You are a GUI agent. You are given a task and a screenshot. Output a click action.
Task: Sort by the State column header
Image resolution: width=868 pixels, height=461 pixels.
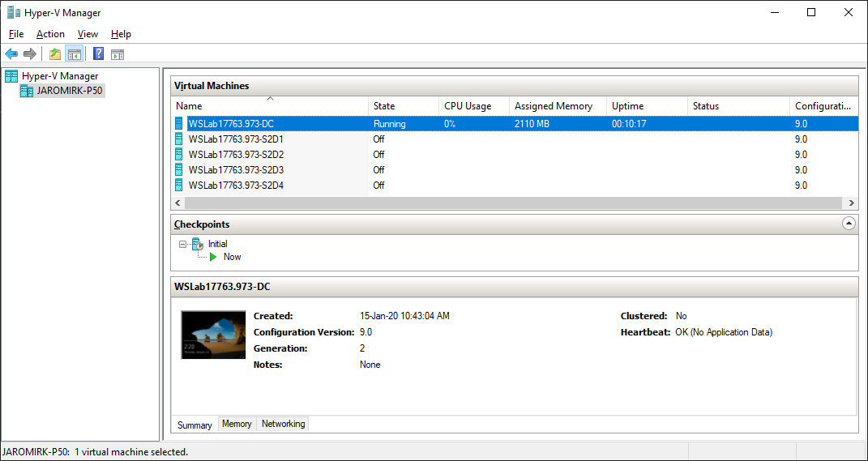[x=404, y=105]
